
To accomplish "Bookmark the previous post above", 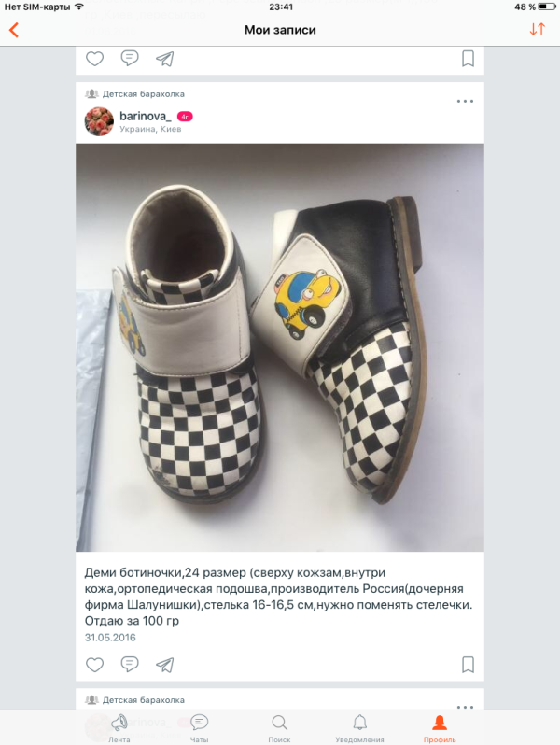I will pos(468,59).
